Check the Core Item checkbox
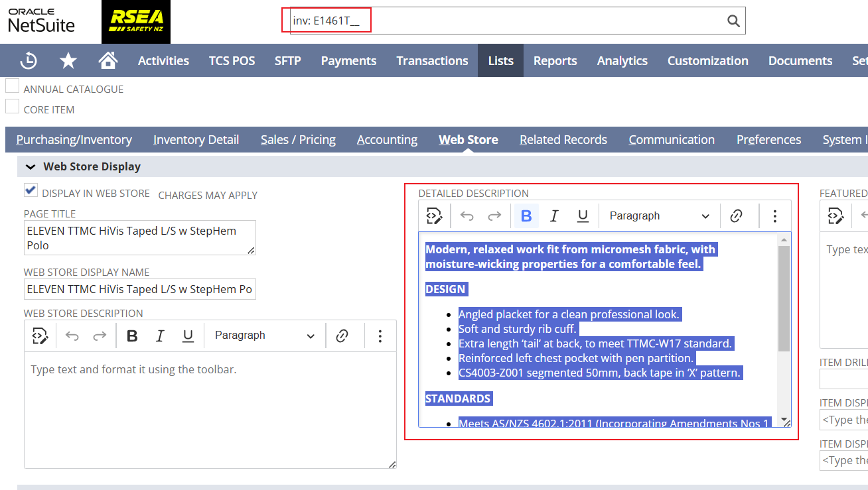Screen dimensions: 868x490 (x=12, y=106)
